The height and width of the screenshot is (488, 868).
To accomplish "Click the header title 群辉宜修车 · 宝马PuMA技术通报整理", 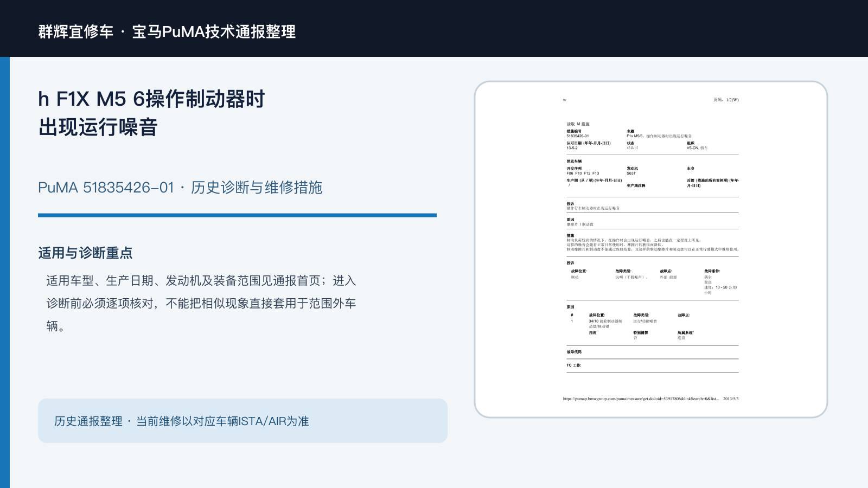I will tap(167, 31).
